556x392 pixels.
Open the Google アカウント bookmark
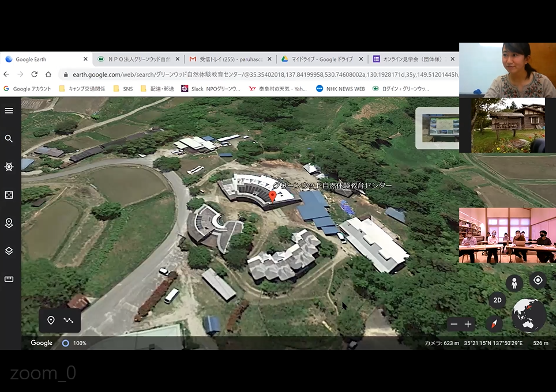[x=27, y=89]
